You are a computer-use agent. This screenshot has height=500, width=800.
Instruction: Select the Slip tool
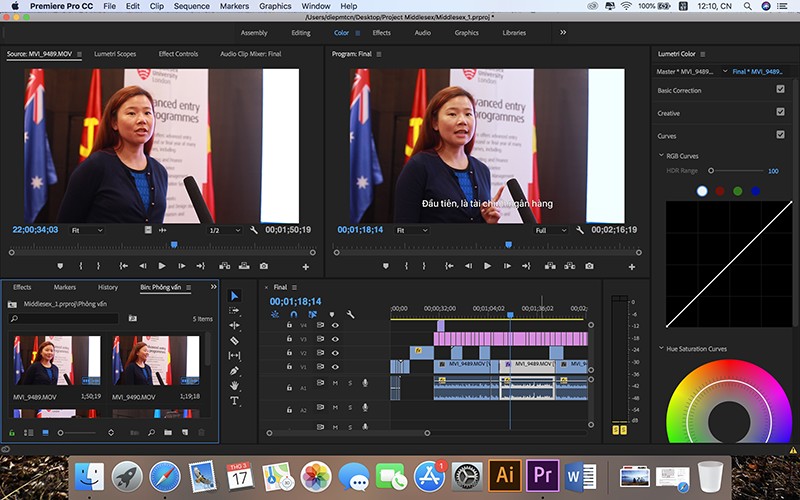pos(234,355)
